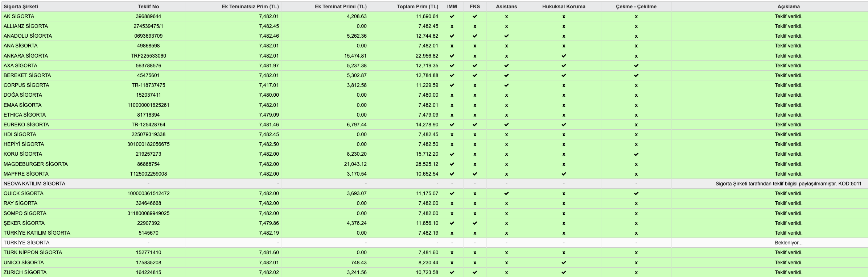Click the base premium 7,417.01
The height and width of the screenshot is (277, 868).
(x=269, y=85)
